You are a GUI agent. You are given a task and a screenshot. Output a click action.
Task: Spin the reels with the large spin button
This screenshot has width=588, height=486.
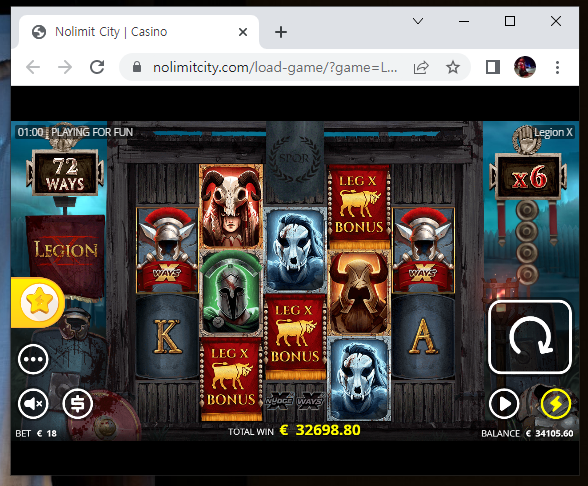click(530, 337)
